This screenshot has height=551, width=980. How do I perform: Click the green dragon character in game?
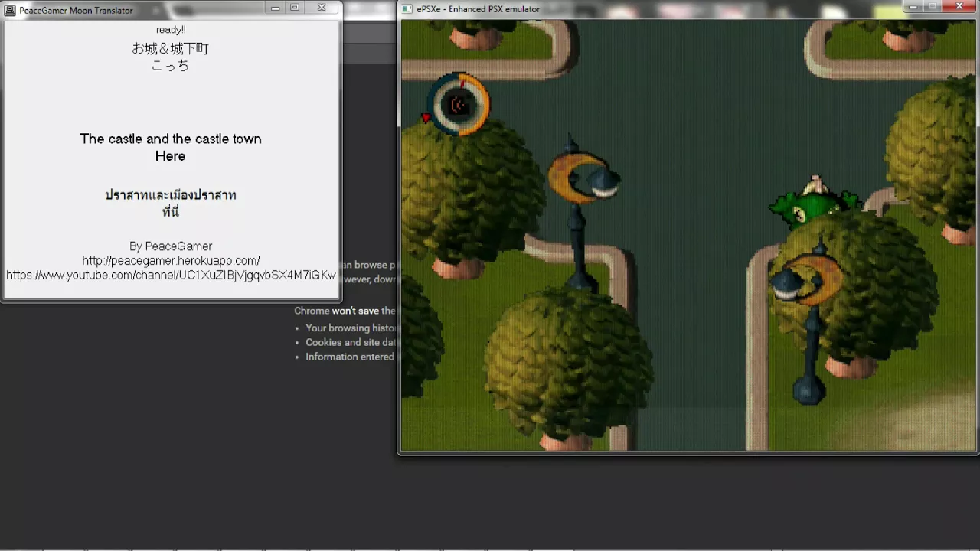(x=815, y=202)
